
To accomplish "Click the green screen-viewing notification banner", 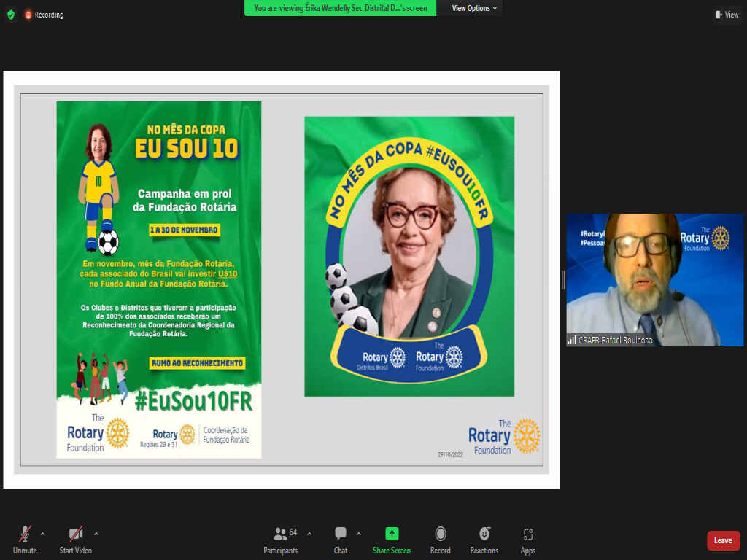I will [341, 8].
